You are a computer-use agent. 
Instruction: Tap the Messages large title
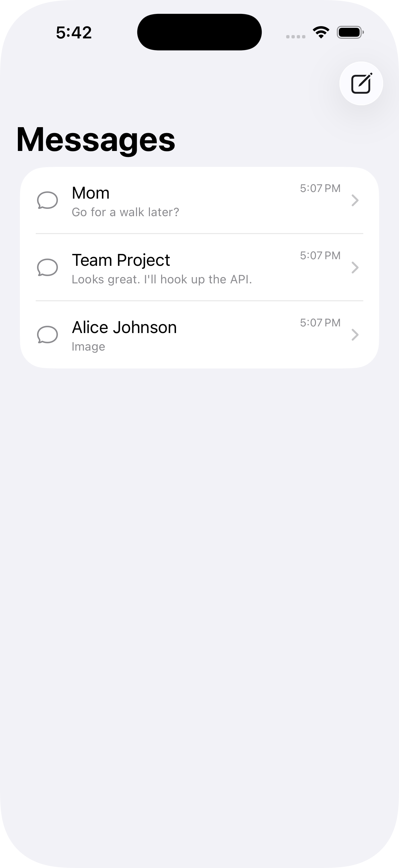[x=96, y=140]
